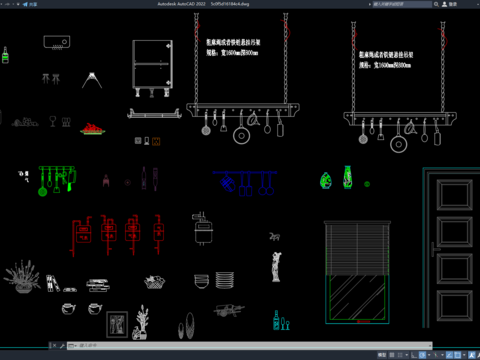Toggle the drawing grid display in status bar

392,355
